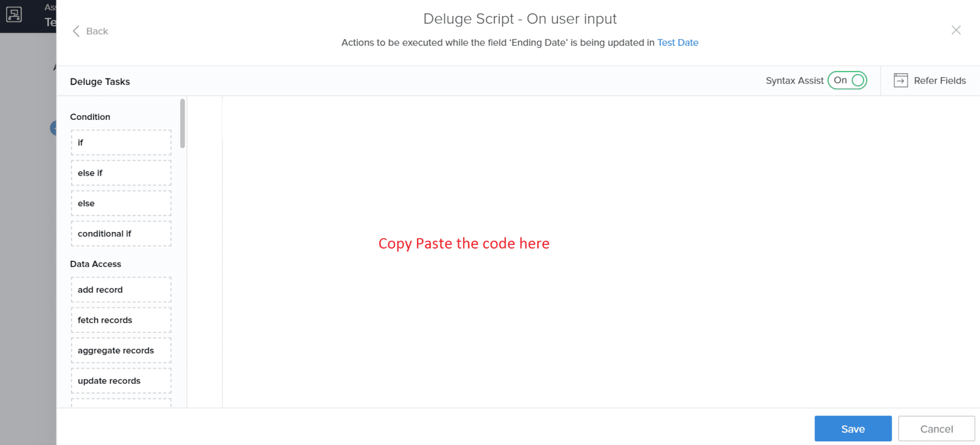Select the 'aggregate records' task
980x445 pixels.
click(x=121, y=350)
